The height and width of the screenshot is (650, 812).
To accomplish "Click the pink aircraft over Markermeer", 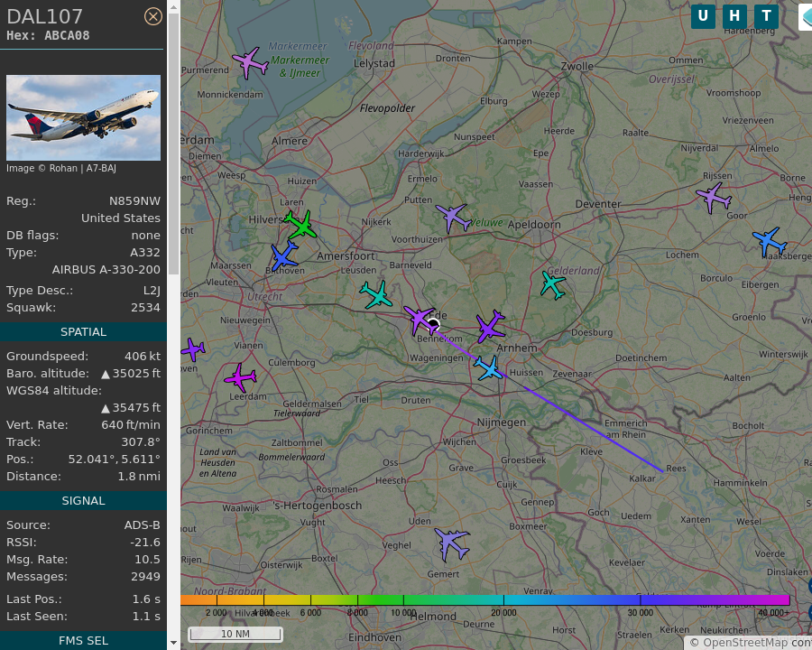I will 250,63.
